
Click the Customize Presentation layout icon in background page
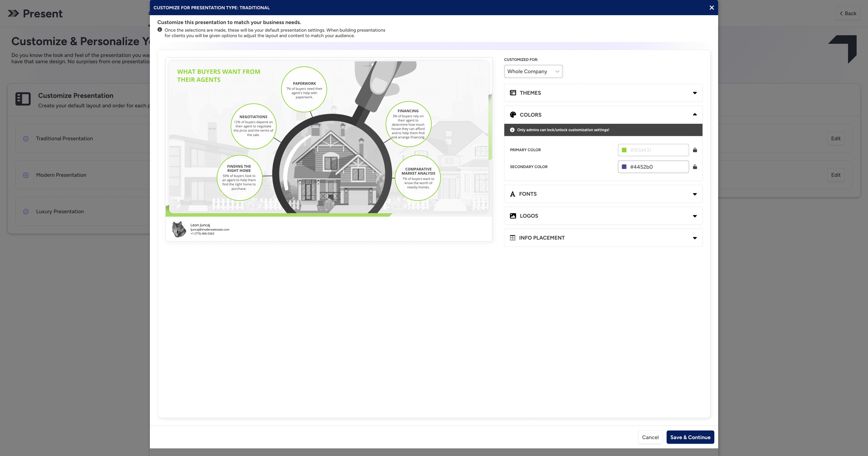pos(23,99)
